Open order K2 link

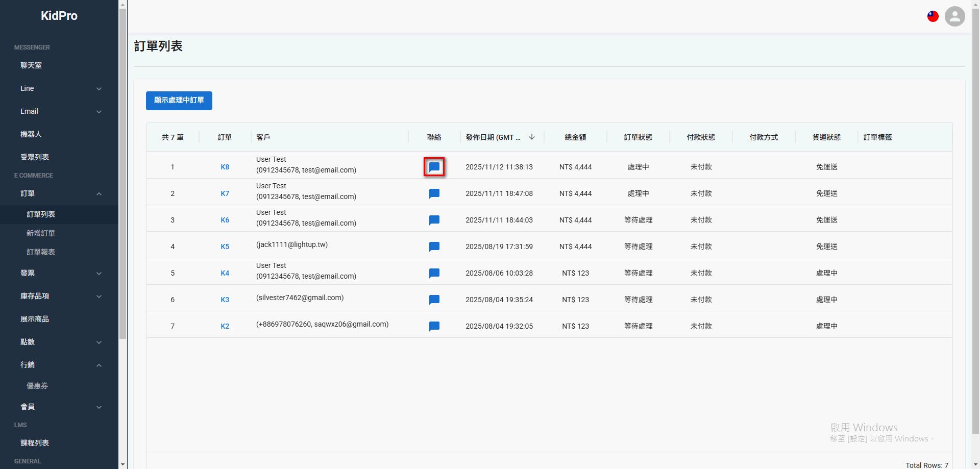(x=225, y=326)
